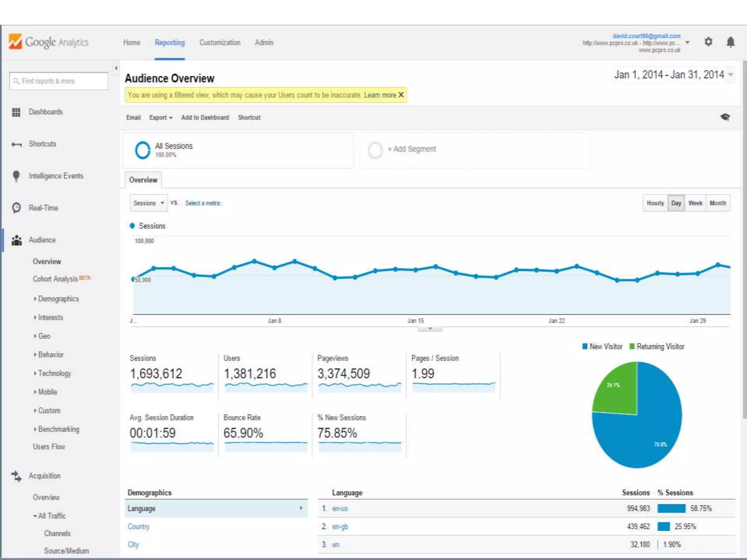The height and width of the screenshot is (560, 747).
Task: Open the Customization top tab
Action: [220, 43]
